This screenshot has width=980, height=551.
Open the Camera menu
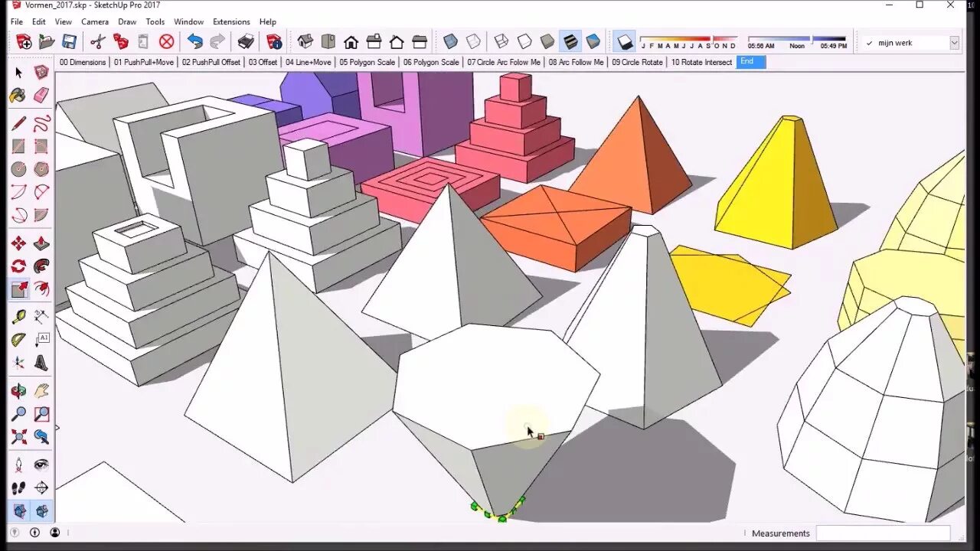pos(95,21)
